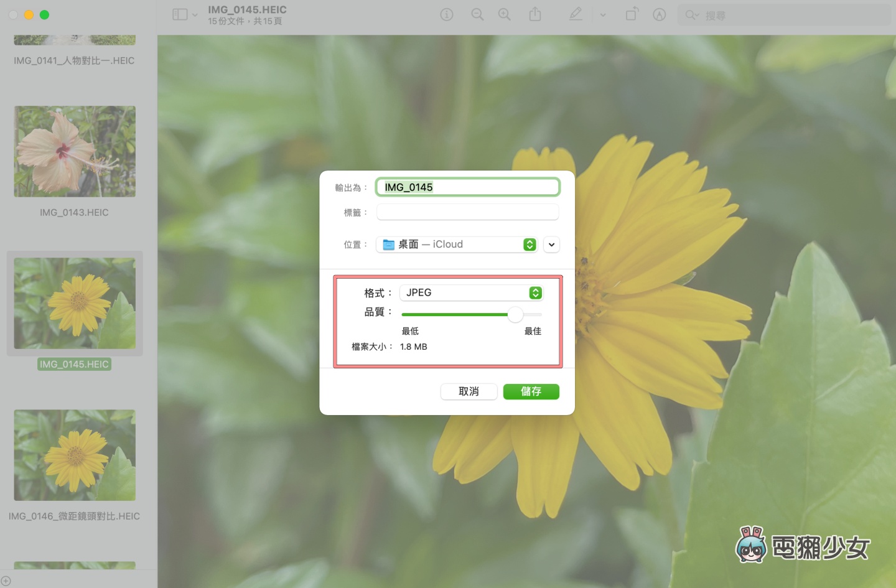896x588 pixels.
Task: Click the folder icon in location popup
Action: (x=389, y=245)
